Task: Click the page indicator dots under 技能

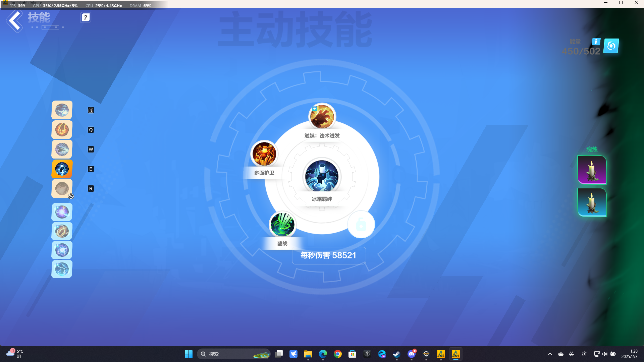Action: [48, 27]
